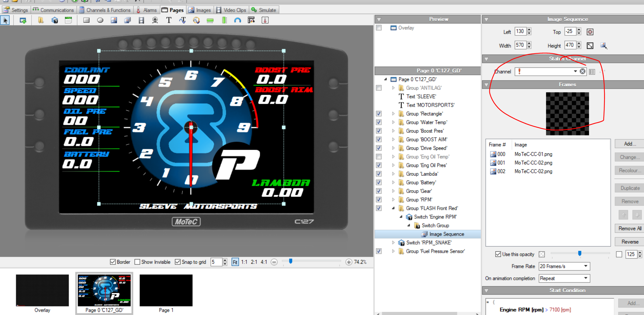644x315 pixels.
Task: Click the Fit zoom button
Action: (x=235, y=262)
